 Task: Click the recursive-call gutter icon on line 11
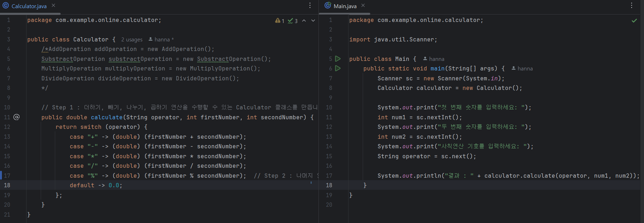point(17,117)
